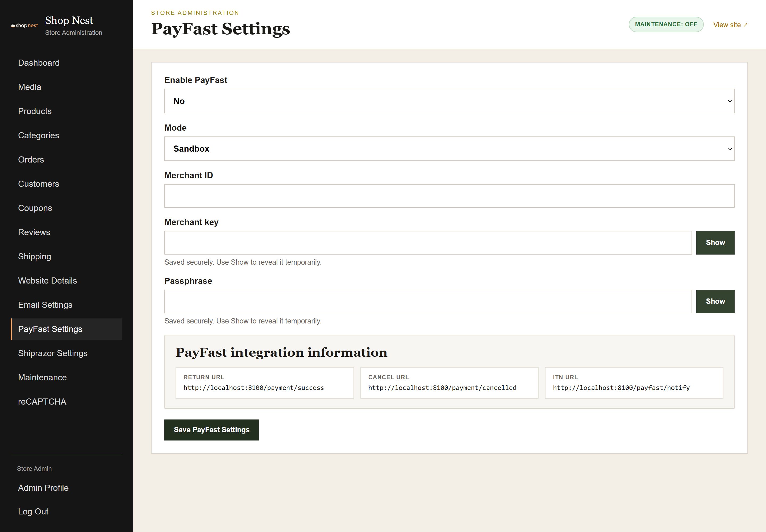Navigate to Categories
The width and height of the screenshot is (766, 532).
pyautogui.click(x=66, y=135)
